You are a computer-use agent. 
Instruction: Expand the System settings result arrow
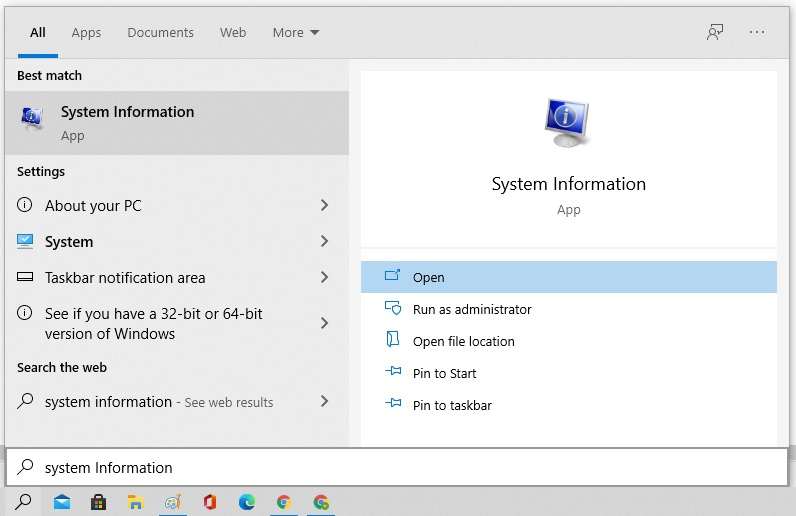[x=324, y=242]
